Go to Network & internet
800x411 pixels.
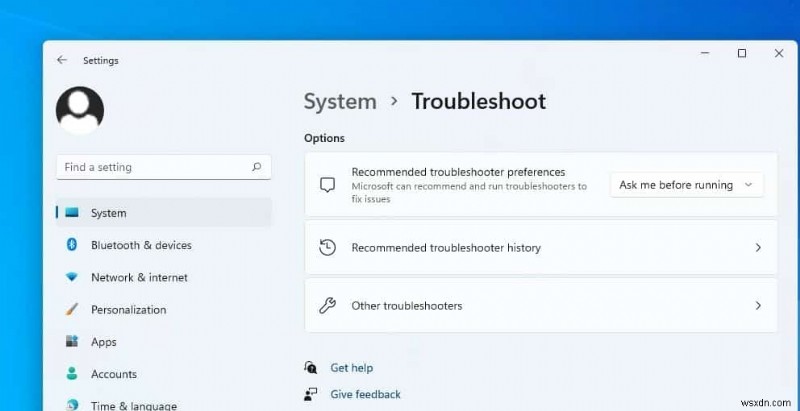[139, 277]
